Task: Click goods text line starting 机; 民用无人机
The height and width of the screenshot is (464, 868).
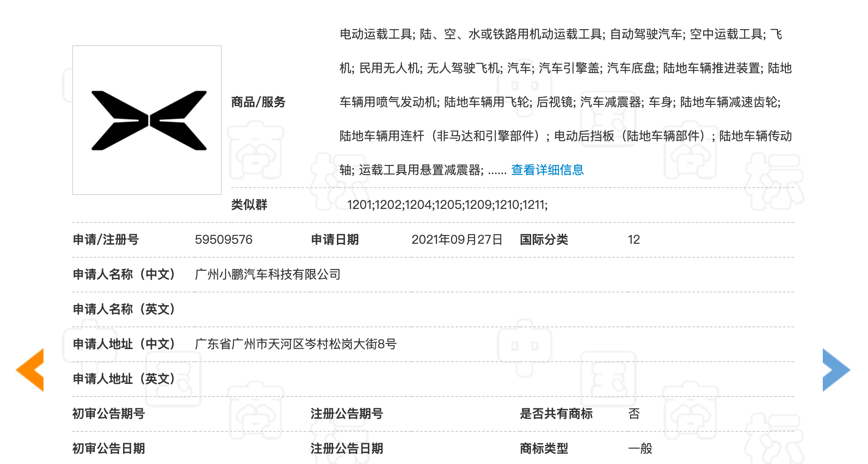Action: (566, 68)
